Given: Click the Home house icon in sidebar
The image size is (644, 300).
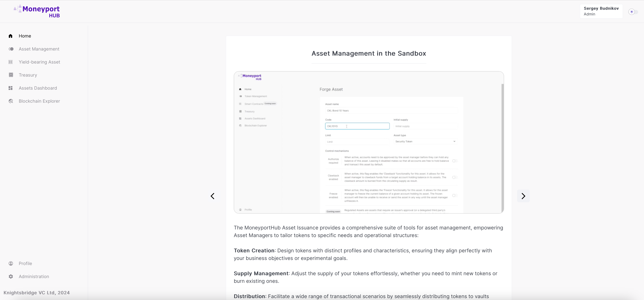Looking at the screenshot, I should [10, 36].
